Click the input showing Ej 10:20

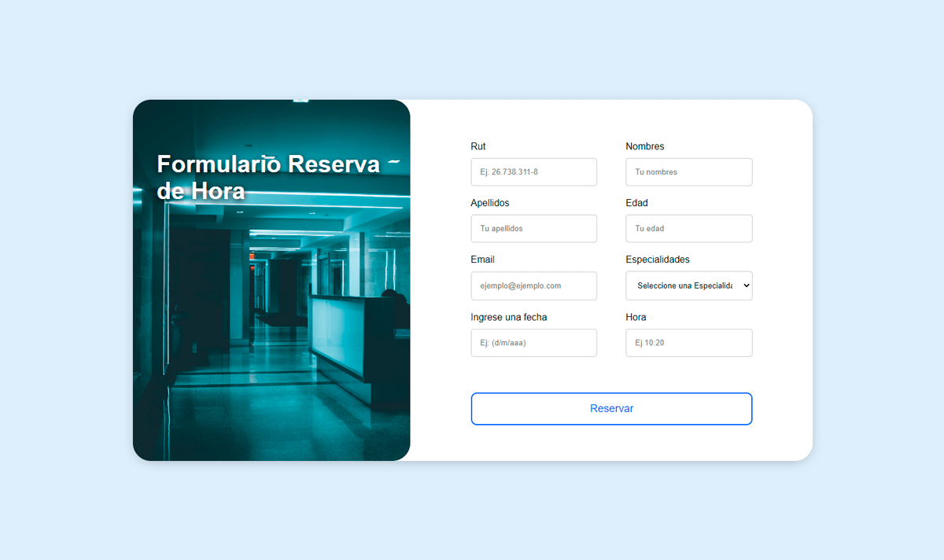688,342
